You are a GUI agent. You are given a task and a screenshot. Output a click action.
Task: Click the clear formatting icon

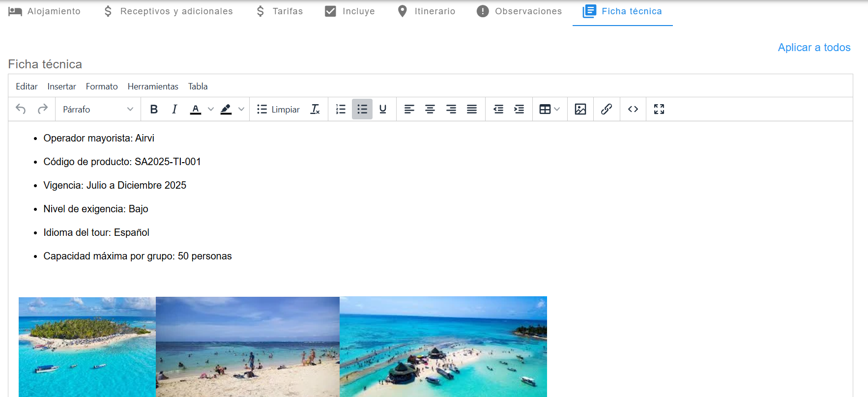[x=315, y=109]
